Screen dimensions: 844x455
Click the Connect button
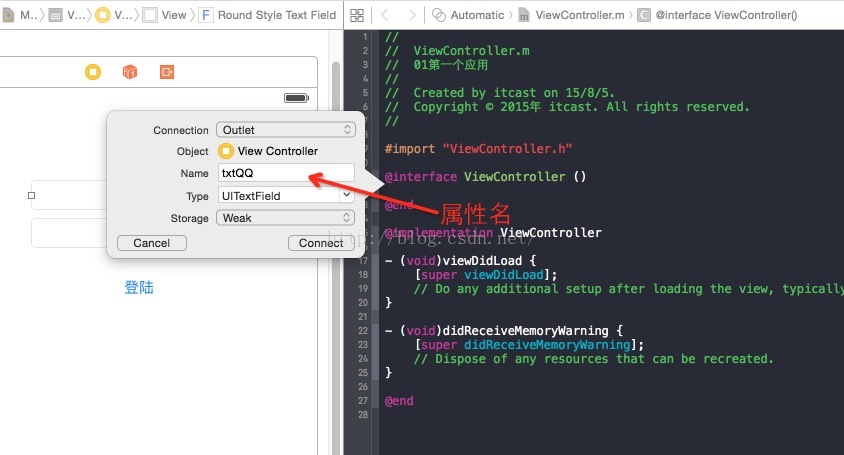(321, 243)
